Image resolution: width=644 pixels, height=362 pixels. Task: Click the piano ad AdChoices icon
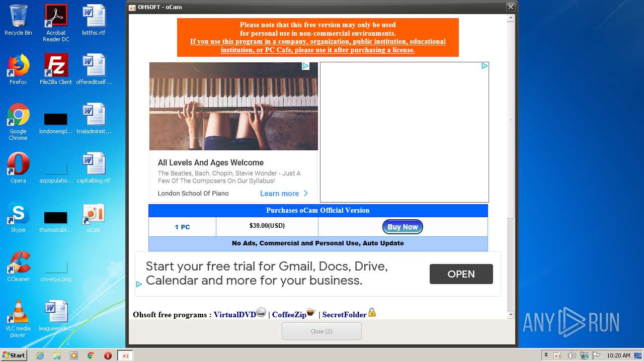(305, 66)
